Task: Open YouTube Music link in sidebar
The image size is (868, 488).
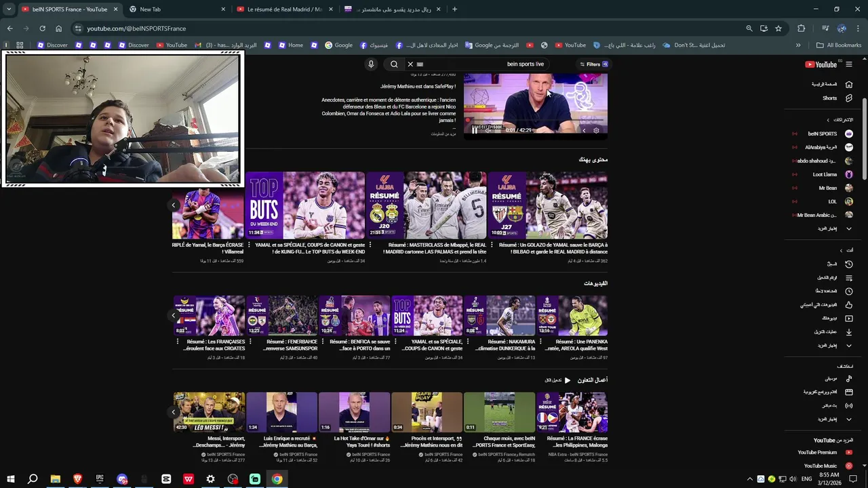Action: (x=825, y=466)
